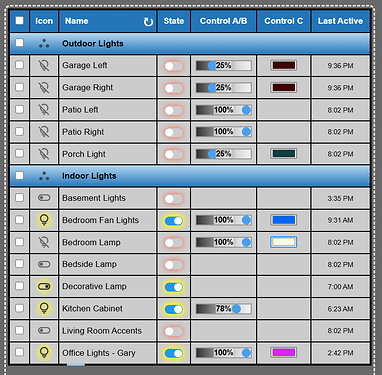Click the Kitchen Cabinet 78% brightness slider
The width and height of the screenshot is (382, 375).
pyautogui.click(x=223, y=309)
